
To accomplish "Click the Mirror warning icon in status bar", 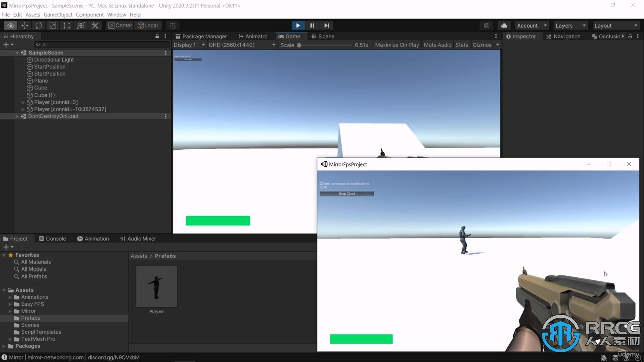I will 5,357.
